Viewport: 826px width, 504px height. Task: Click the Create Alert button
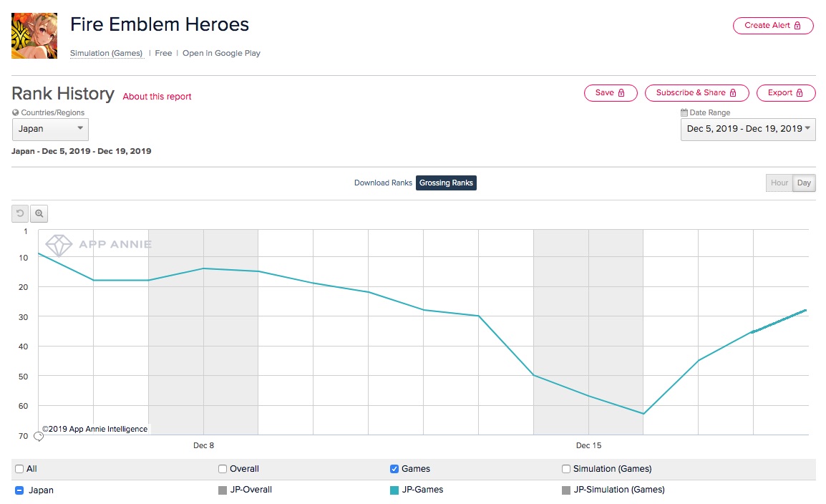[773, 25]
